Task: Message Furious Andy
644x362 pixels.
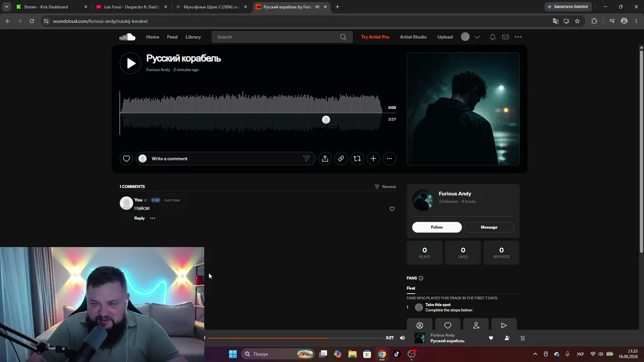Action: (x=489, y=227)
